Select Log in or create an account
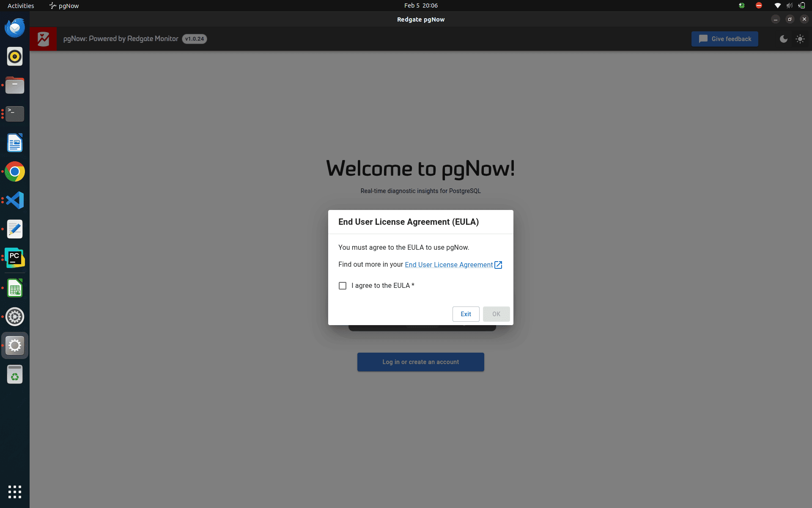 420,362
